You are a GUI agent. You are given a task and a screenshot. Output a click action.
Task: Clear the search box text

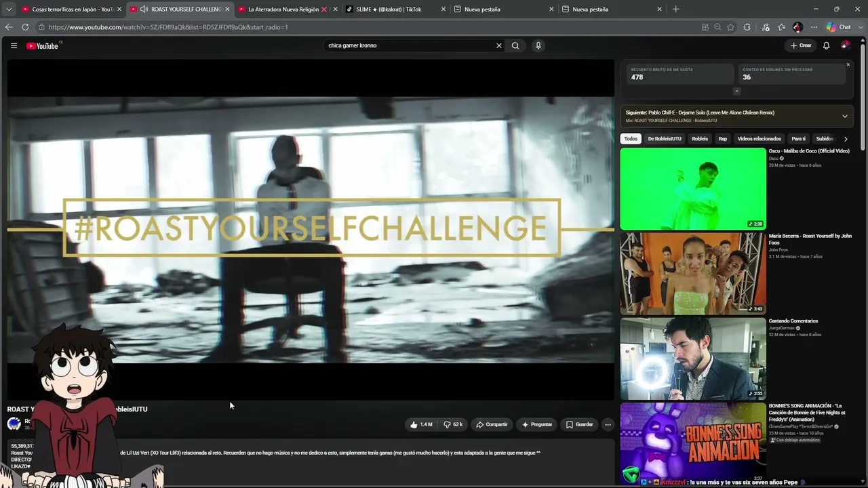(x=499, y=45)
